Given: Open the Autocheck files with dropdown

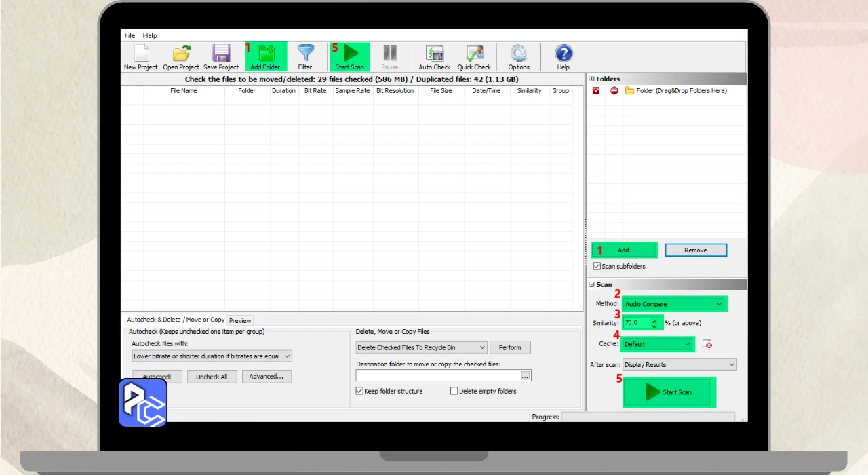Looking at the screenshot, I should point(212,356).
